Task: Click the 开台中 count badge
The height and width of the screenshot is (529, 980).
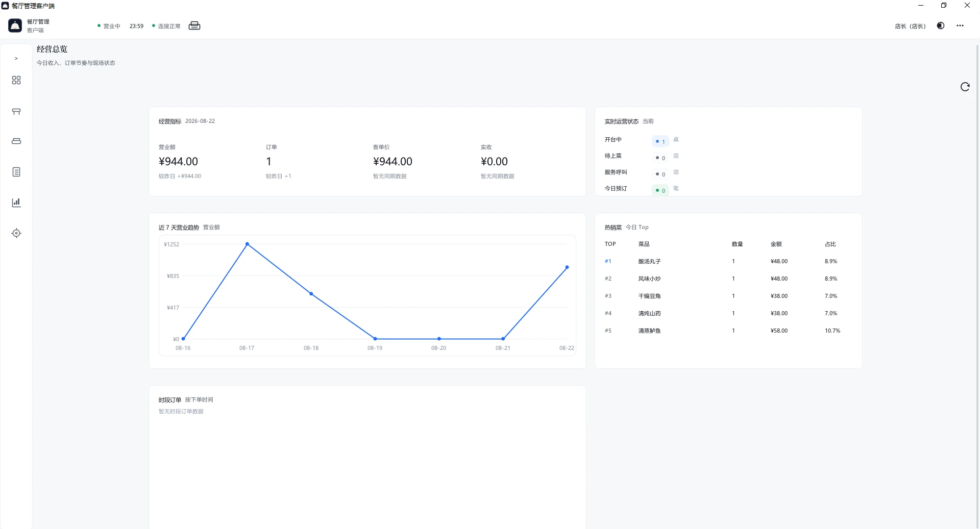Action: [660, 141]
